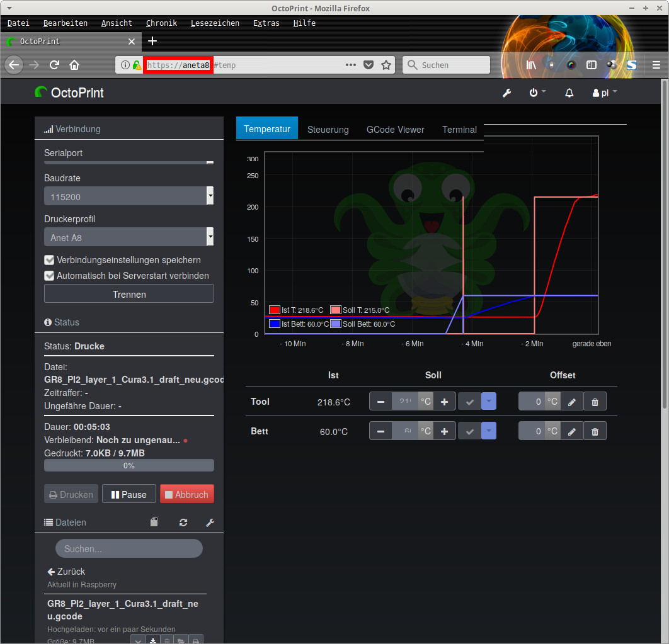Expand the Baudrate dropdown
Screen dimensions: 669x644
point(129,196)
